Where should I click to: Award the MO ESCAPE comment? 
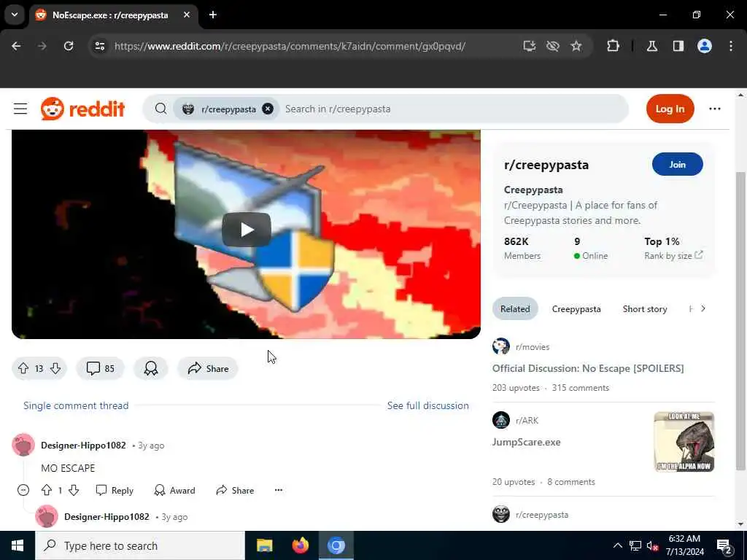pos(174,491)
